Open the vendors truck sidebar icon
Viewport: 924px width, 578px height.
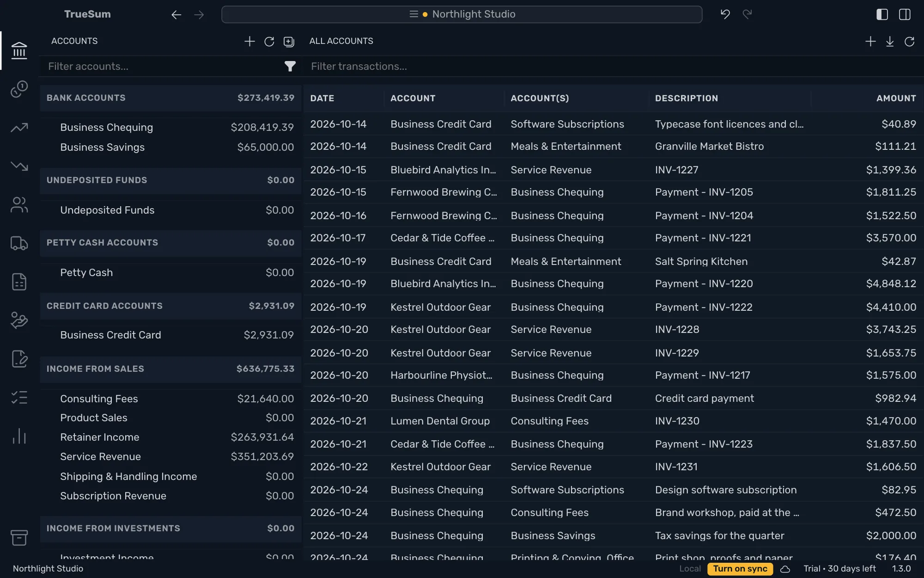pyautogui.click(x=19, y=243)
